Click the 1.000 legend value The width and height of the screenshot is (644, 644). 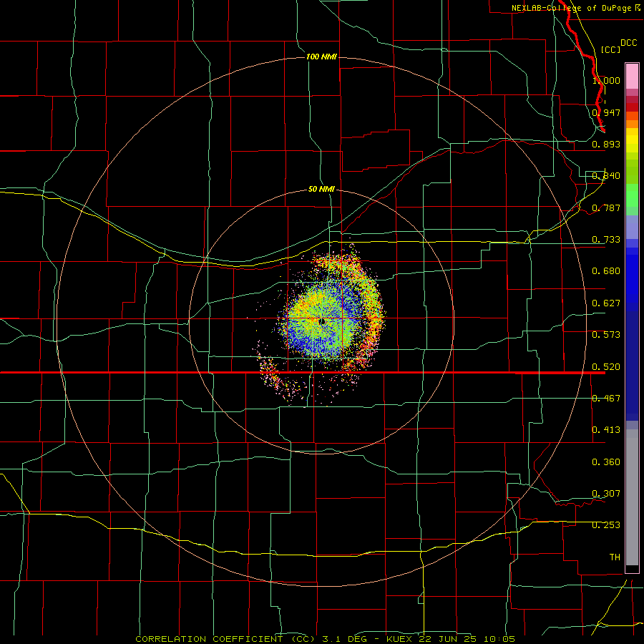point(606,80)
